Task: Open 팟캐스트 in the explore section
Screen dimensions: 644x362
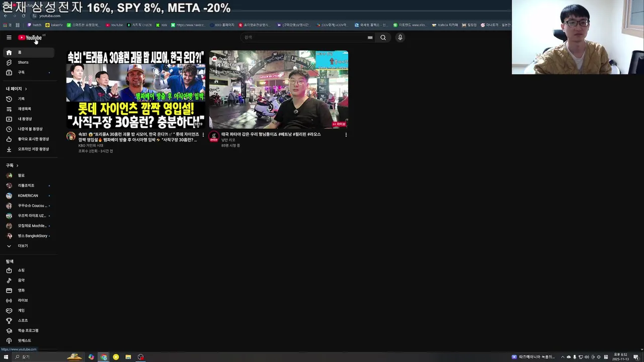Action: coord(29,340)
